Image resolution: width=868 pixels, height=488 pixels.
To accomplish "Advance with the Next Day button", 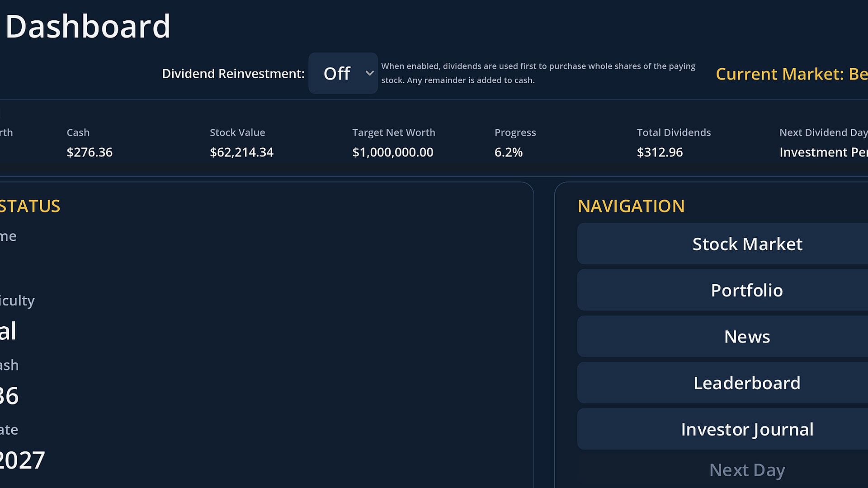I will pos(747,470).
